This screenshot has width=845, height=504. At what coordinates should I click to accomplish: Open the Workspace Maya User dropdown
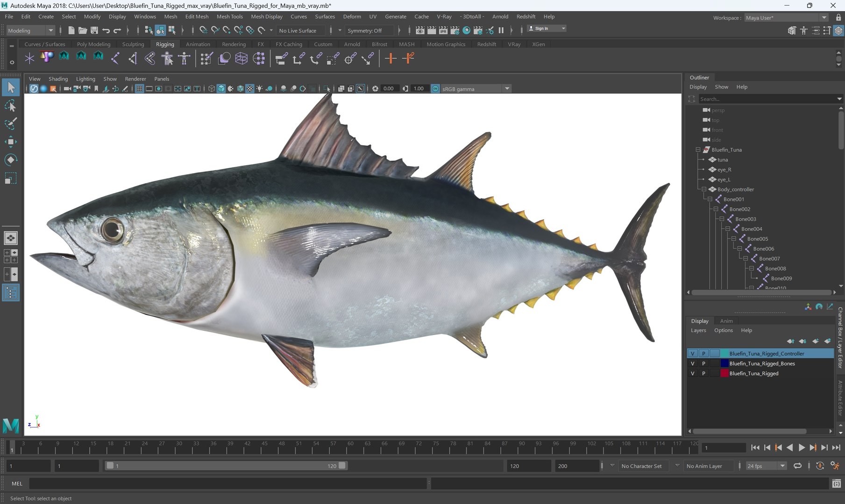[786, 18]
